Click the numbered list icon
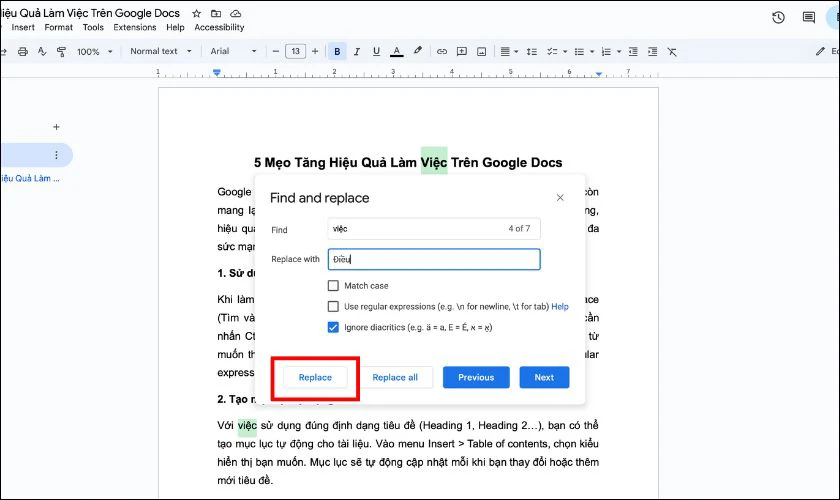Image resolution: width=840 pixels, height=500 pixels. pos(606,51)
